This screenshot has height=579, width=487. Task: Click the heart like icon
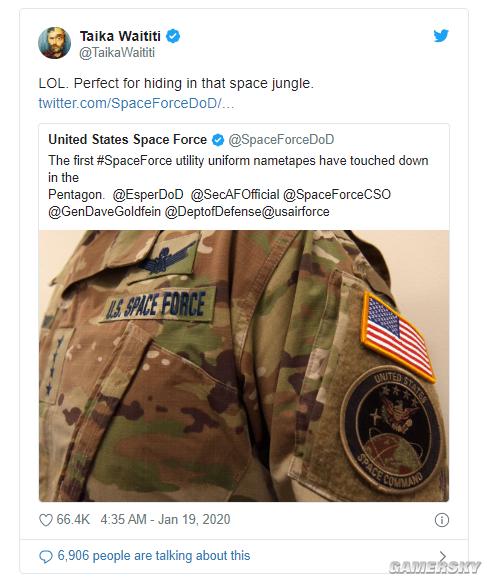[46, 520]
